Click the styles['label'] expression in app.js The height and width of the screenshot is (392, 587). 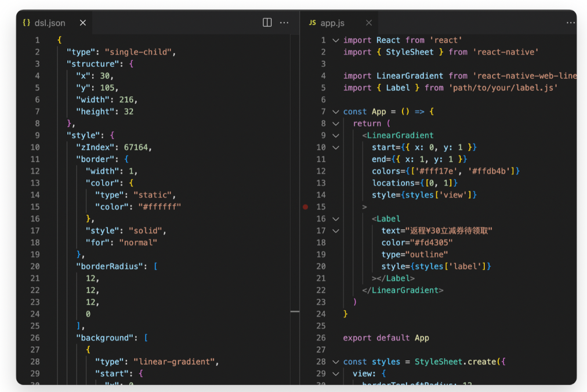pos(450,266)
